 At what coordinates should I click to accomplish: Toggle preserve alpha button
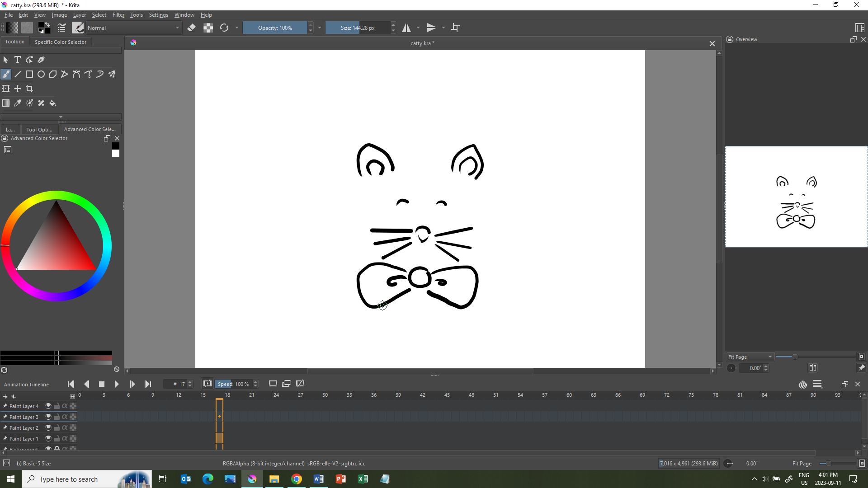click(208, 28)
